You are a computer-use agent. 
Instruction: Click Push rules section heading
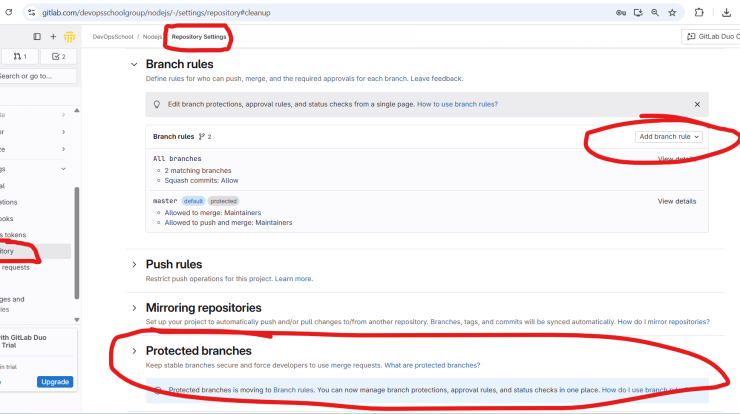[x=174, y=264]
